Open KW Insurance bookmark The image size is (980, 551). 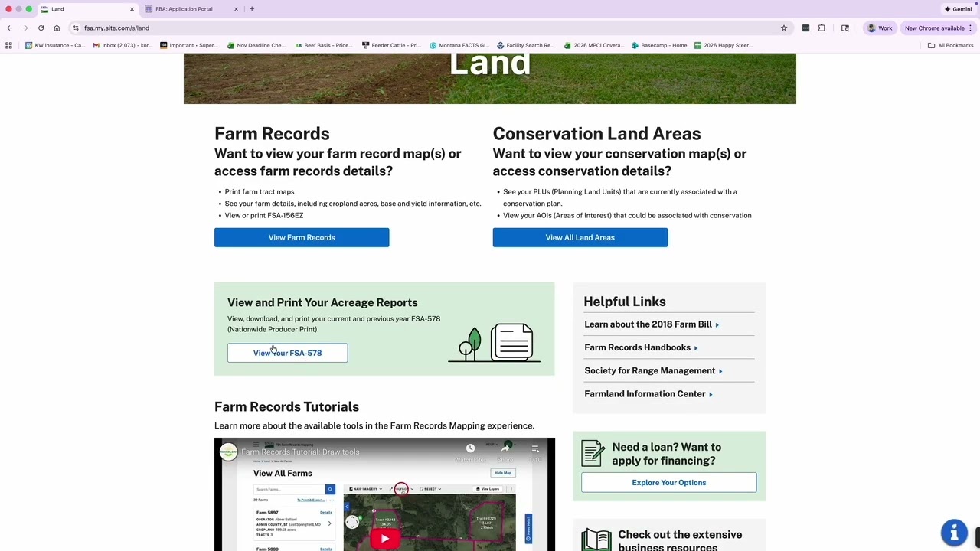55,45
